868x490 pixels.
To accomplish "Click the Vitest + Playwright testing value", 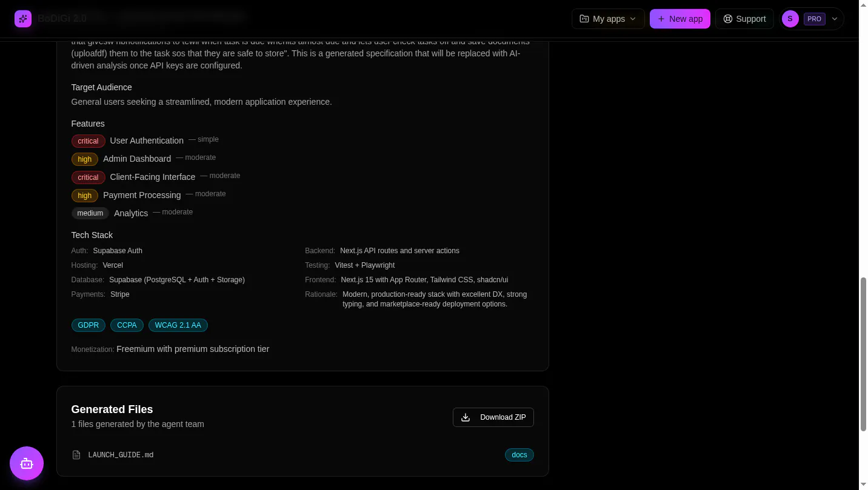I will [x=365, y=265].
